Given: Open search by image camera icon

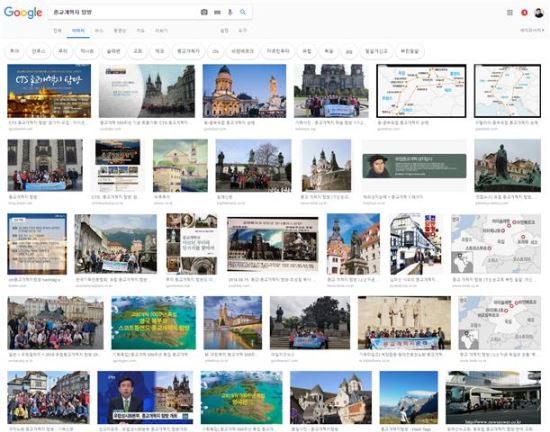Looking at the screenshot, I should (x=204, y=12).
